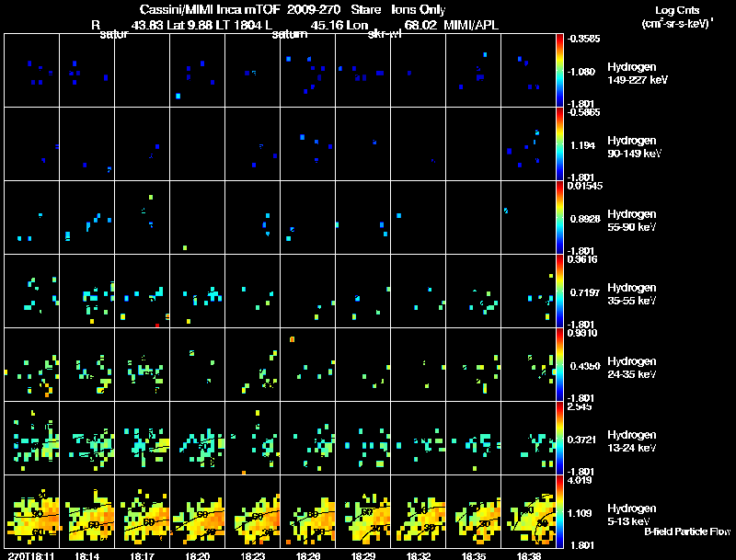Click the '18:17' time axis label

143,555
